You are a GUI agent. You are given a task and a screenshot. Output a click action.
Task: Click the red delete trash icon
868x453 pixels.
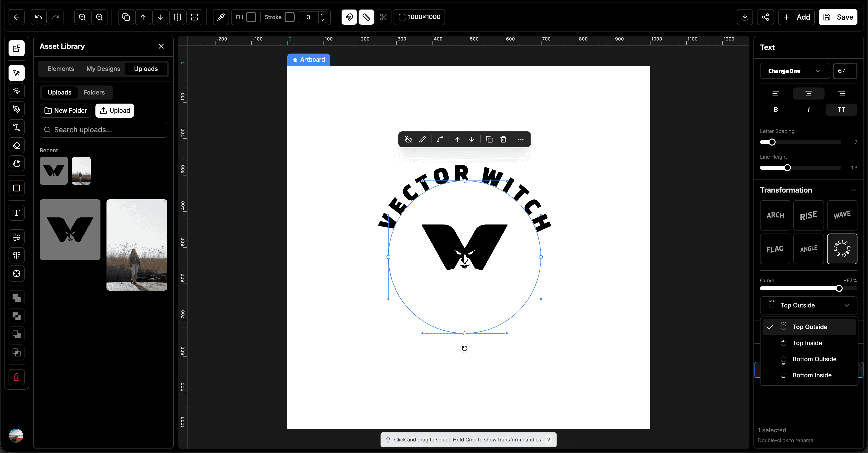click(x=17, y=377)
